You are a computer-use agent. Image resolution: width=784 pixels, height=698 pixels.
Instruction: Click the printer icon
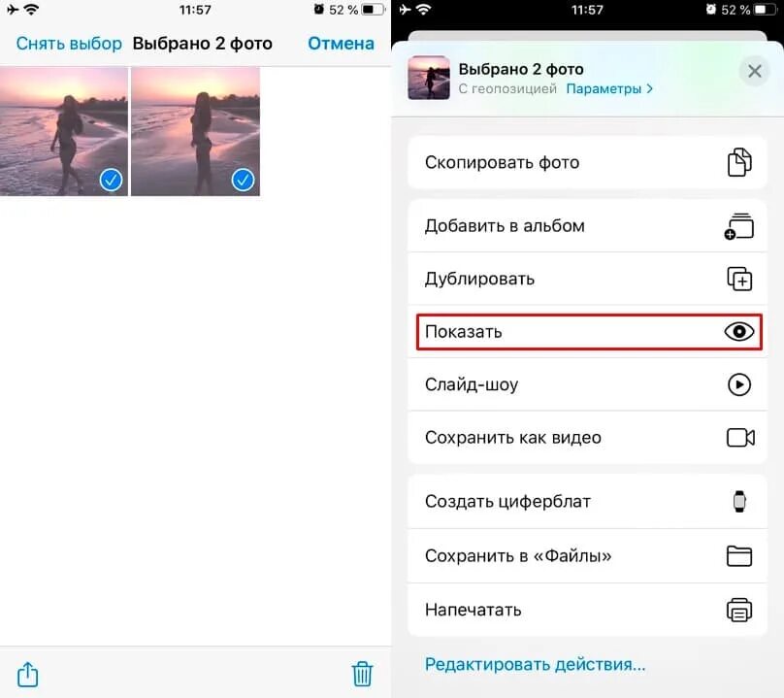tap(739, 610)
